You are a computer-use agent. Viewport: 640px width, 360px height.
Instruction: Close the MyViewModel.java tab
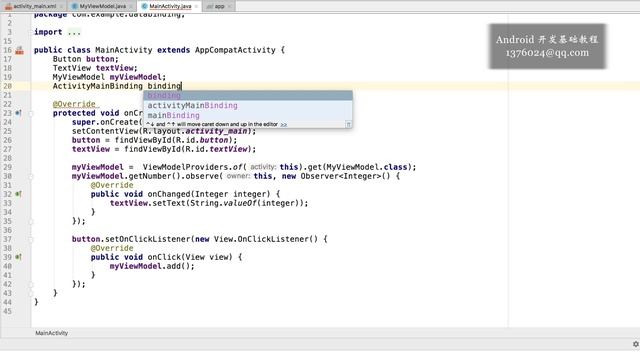131,7
